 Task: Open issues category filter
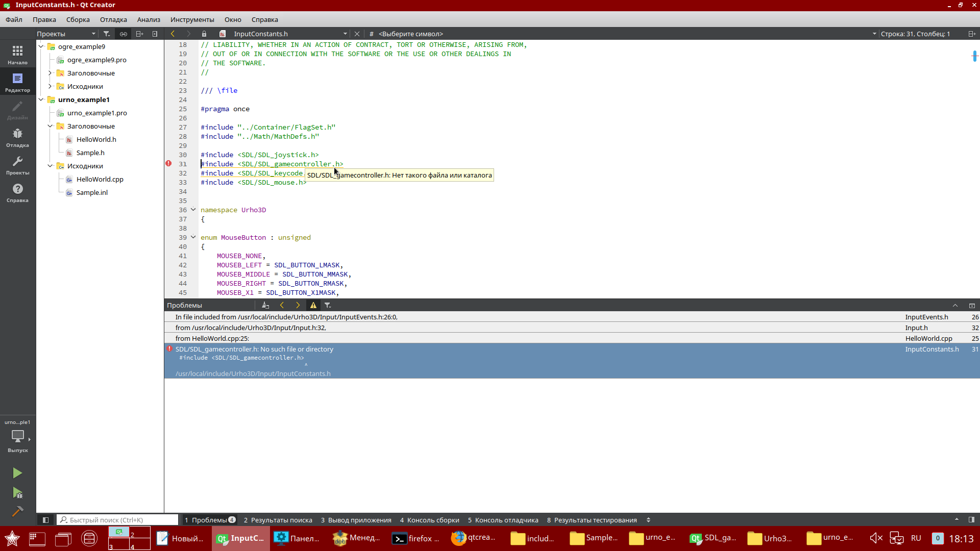click(x=328, y=305)
